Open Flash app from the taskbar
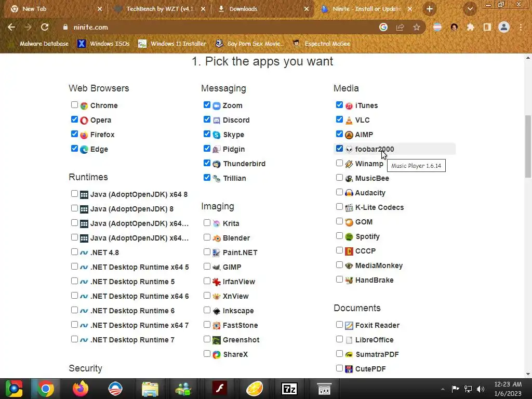The image size is (532, 399). [220, 389]
